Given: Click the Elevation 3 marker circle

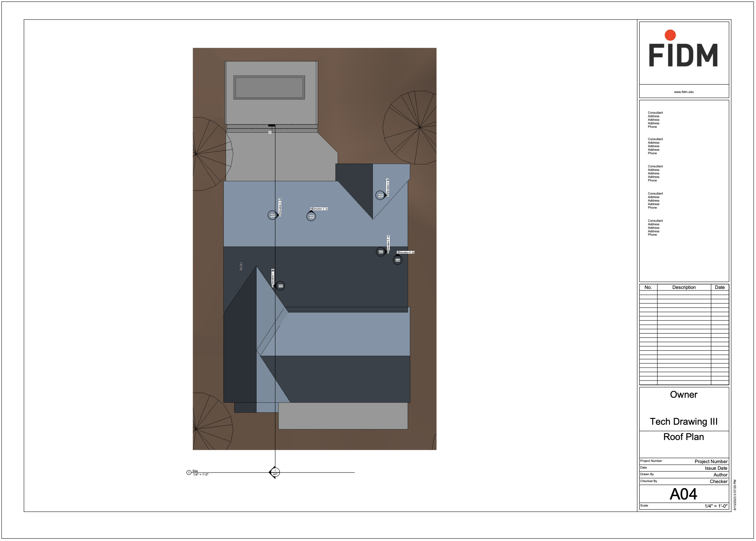Looking at the screenshot, I should click(311, 216).
